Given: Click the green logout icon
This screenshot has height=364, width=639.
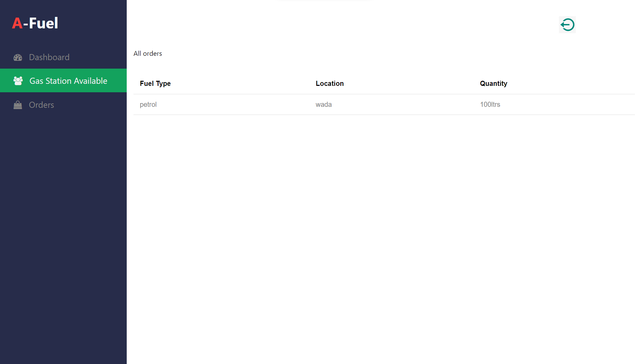Looking at the screenshot, I should [x=567, y=25].
